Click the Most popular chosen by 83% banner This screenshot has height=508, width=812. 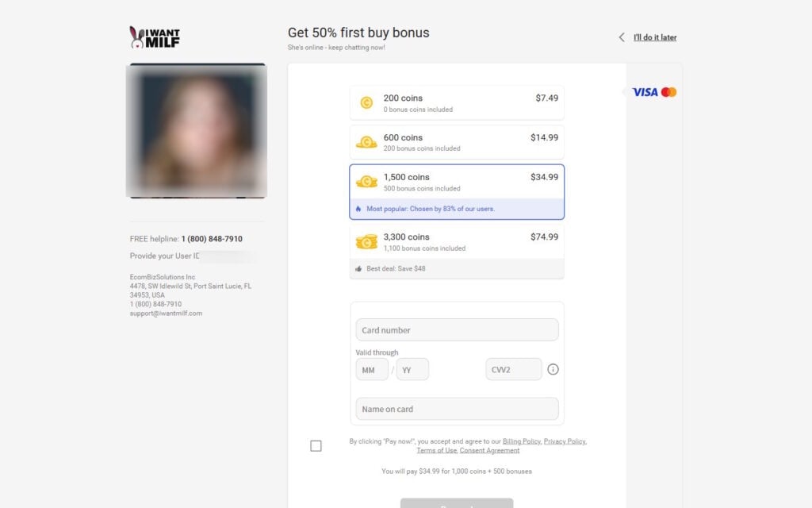click(x=457, y=209)
